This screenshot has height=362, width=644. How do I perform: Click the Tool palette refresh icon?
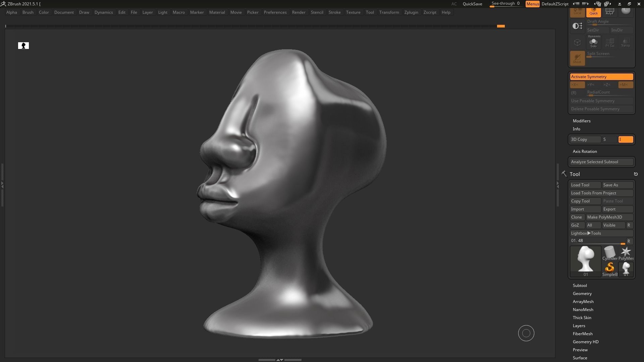click(636, 174)
